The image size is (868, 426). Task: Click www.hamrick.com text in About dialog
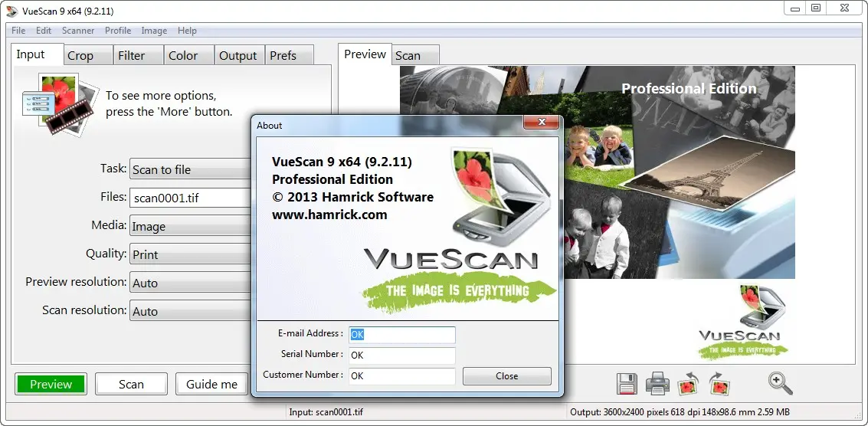click(329, 215)
